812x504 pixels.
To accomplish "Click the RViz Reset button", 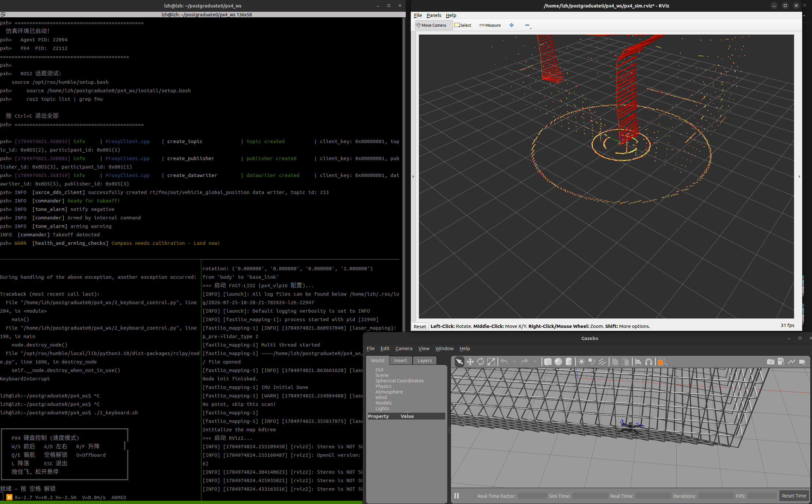I will click(420, 326).
